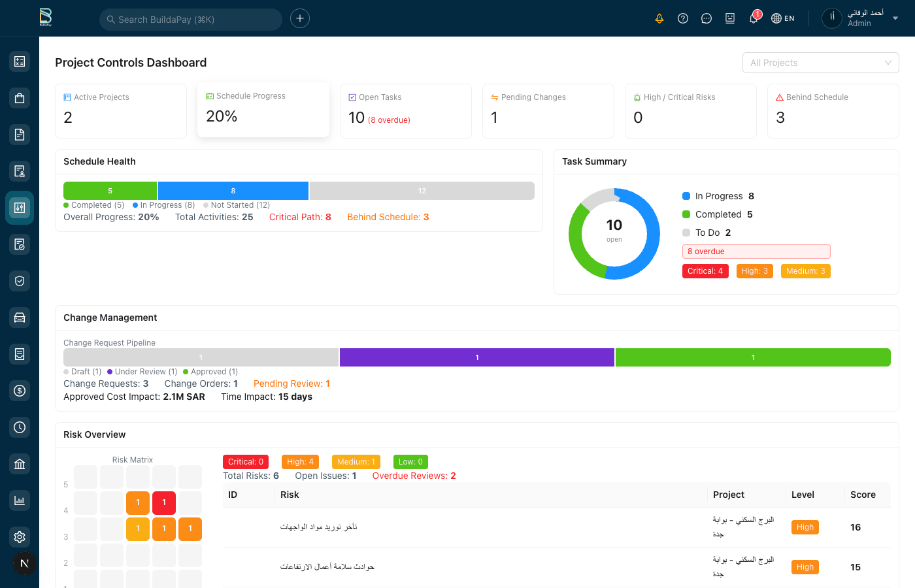This screenshot has width=915, height=588.
Task: Select the Schedule Progress card
Action: [x=263, y=108]
